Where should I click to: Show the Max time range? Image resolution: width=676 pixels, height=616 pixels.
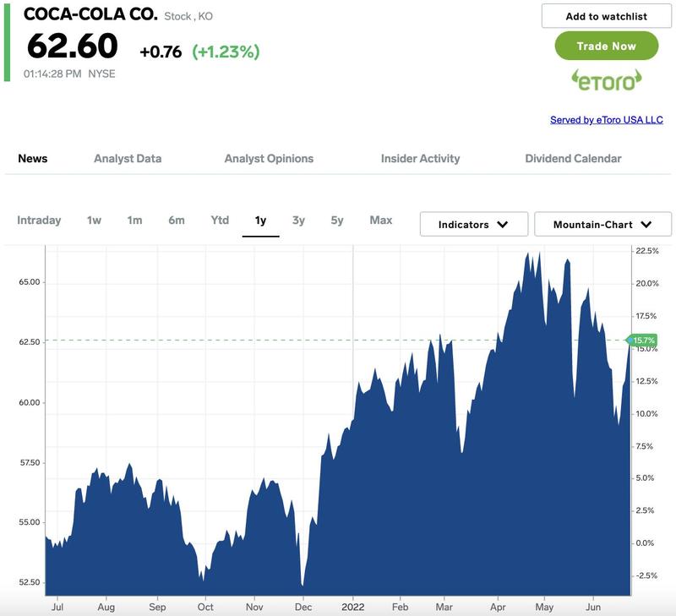(x=380, y=220)
